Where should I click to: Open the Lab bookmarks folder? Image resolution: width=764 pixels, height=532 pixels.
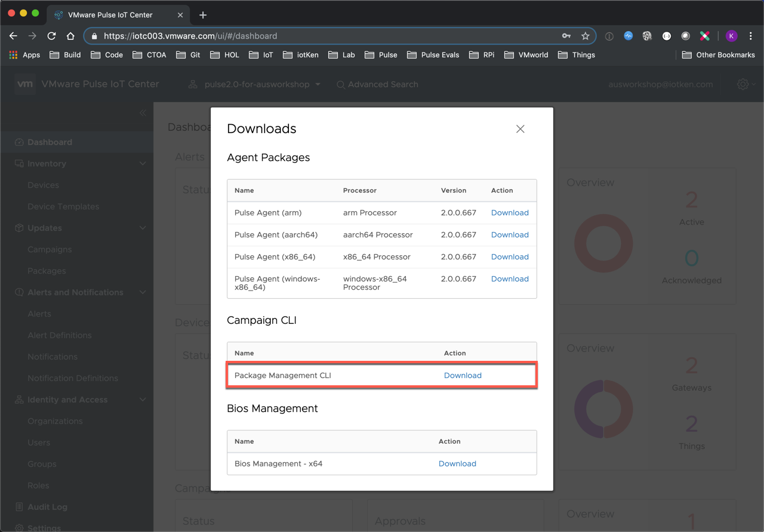(x=341, y=55)
